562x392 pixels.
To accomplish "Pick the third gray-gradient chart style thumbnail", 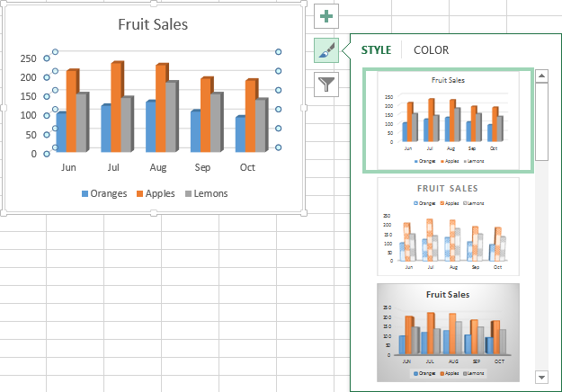I will pyautogui.click(x=448, y=334).
